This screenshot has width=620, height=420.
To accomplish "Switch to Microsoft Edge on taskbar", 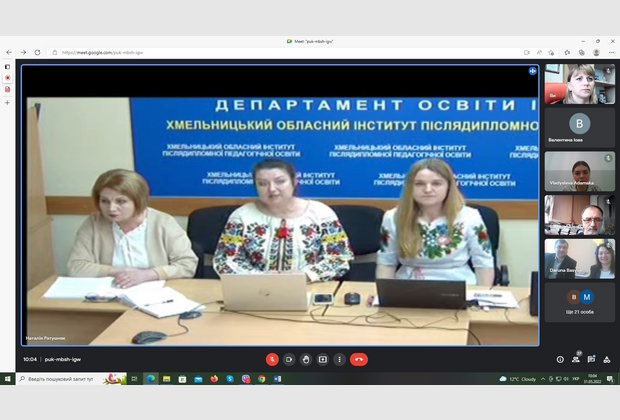I will (151, 379).
